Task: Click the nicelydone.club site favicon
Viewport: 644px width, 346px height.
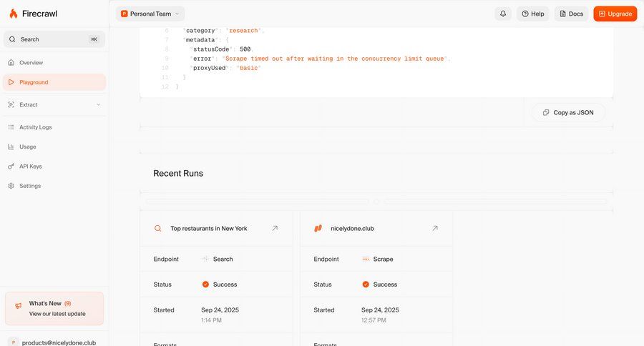Action: pos(318,229)
